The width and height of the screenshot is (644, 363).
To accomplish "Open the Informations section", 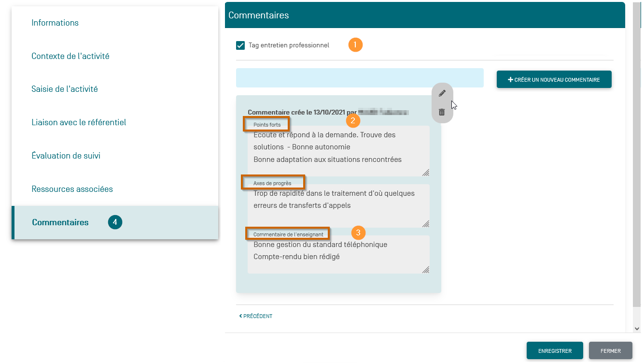I will [x=55, y=23].
